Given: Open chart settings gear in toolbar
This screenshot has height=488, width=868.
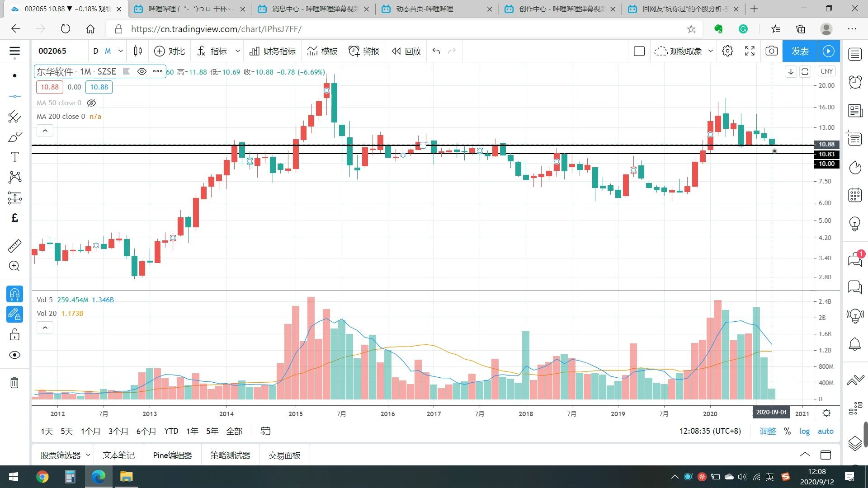Looking at the screenshot, I should point(727,51).
